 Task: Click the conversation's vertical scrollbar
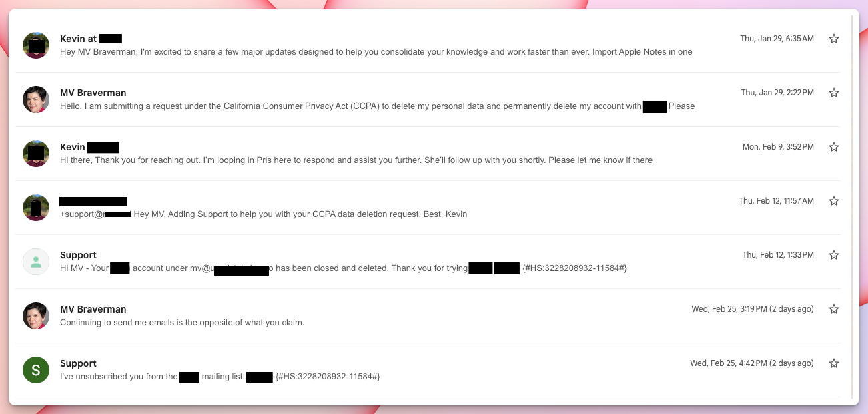[x=851, y=207]
